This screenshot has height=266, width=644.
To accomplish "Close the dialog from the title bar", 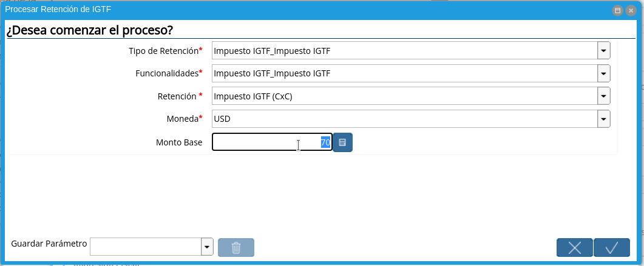I will pyautogui.click(x=631, y=10).
